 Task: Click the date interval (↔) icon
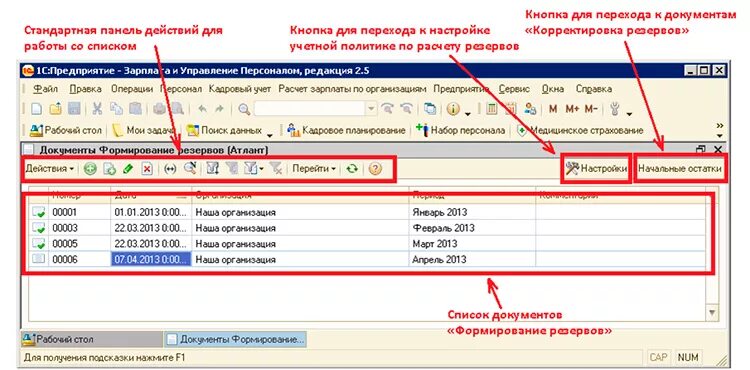click(170, 169)
